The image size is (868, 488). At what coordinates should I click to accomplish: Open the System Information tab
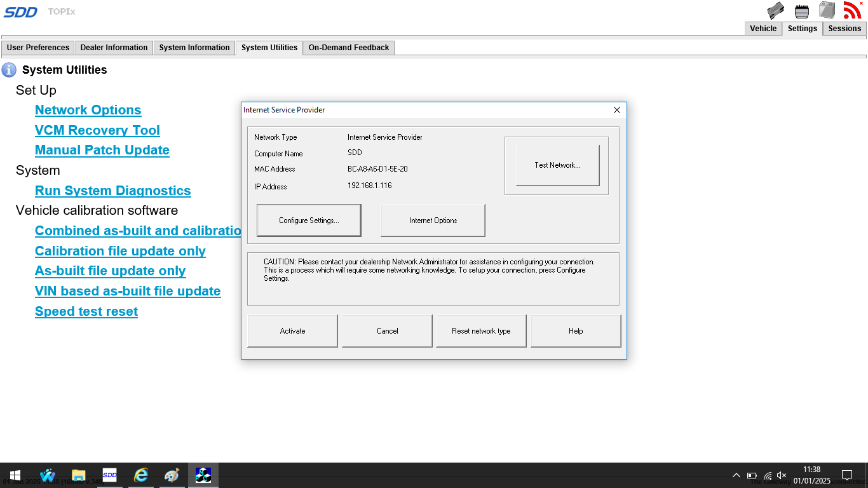[194, 48]
